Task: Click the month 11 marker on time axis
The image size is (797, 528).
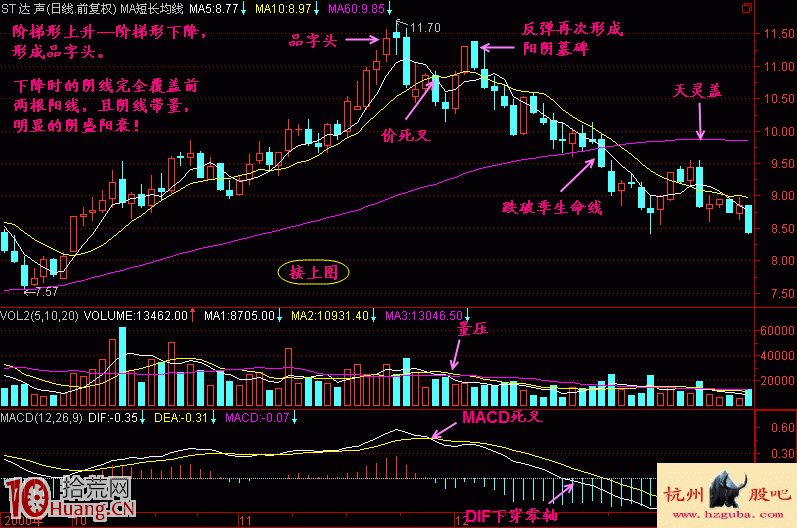Action: coord(246,520)
